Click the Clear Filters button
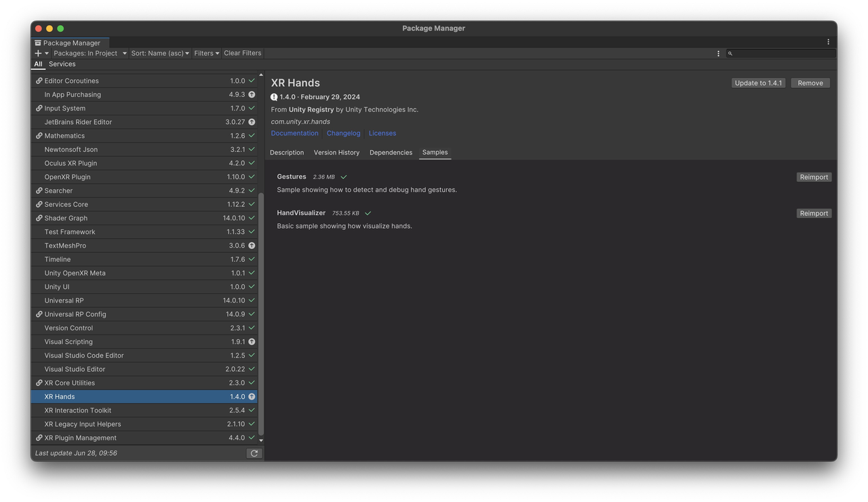Screen dimensions: 868x502 (243, 53)
